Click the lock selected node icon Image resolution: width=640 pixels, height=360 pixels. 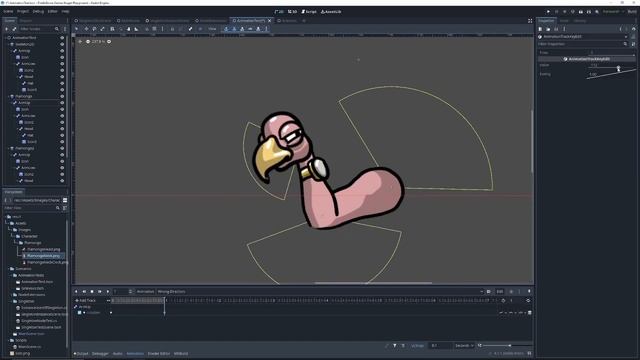click(172, 29)
